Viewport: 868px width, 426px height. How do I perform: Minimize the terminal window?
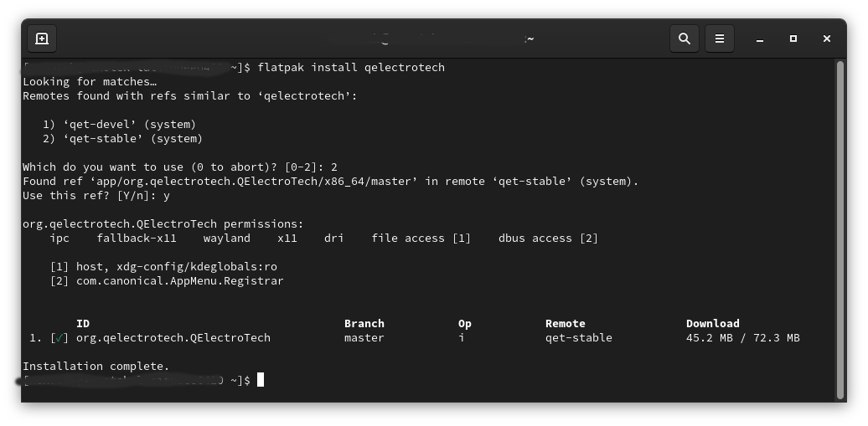(760, 38)
